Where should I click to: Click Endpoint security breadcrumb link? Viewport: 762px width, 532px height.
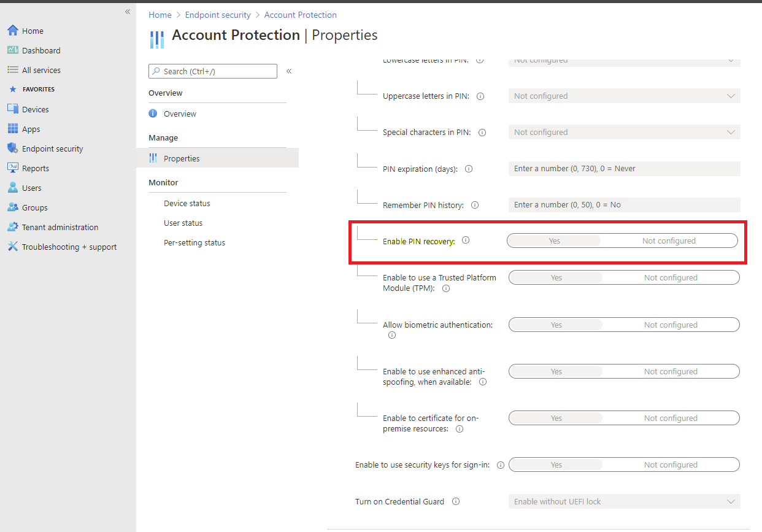218,15
